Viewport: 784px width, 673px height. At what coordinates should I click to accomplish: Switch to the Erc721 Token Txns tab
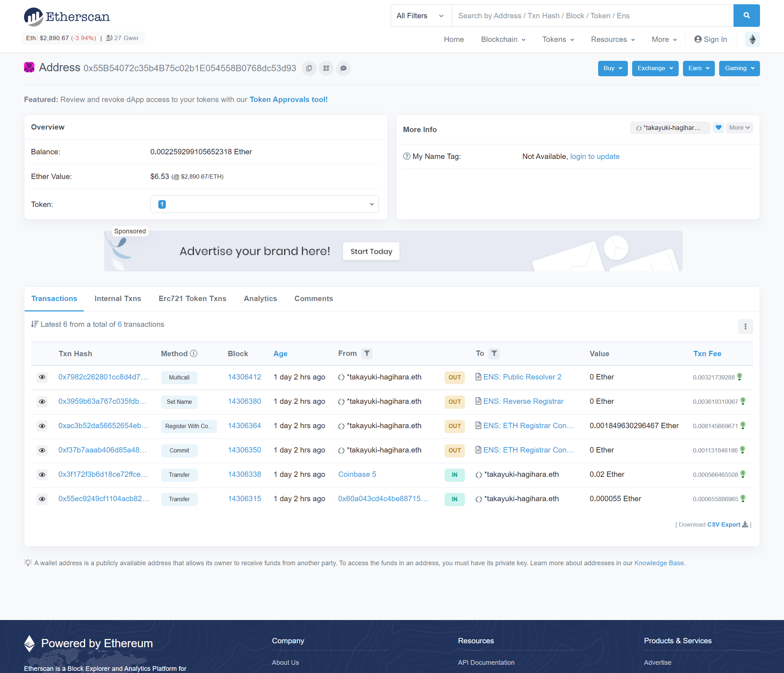pyautogui.click(x=192, y=298)
